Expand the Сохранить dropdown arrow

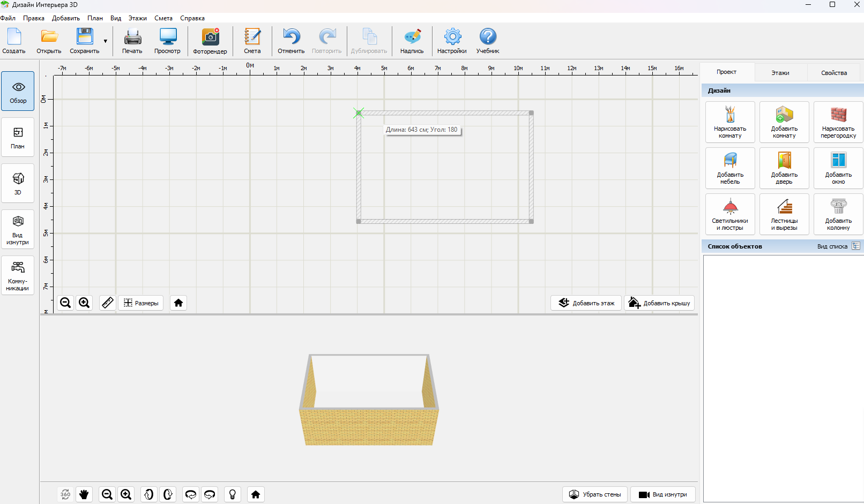tap(106, 41)
